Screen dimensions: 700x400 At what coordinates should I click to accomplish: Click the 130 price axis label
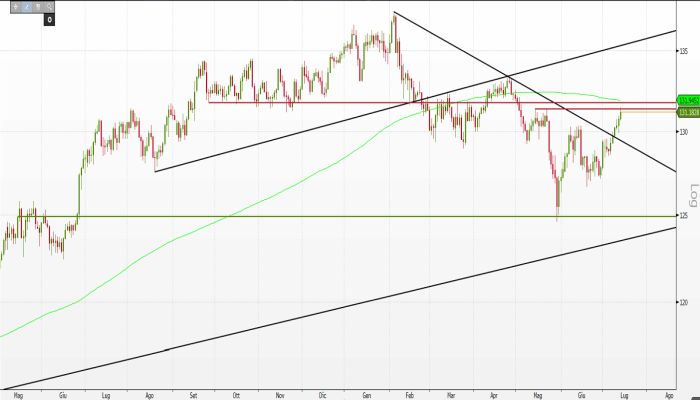(x=686, y=131)
